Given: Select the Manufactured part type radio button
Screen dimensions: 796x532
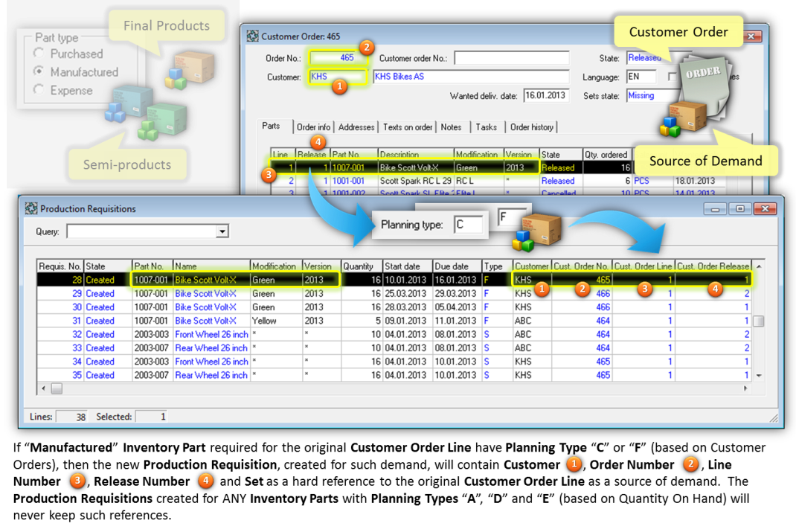Looking at the screenshot, I should (39, 71).
